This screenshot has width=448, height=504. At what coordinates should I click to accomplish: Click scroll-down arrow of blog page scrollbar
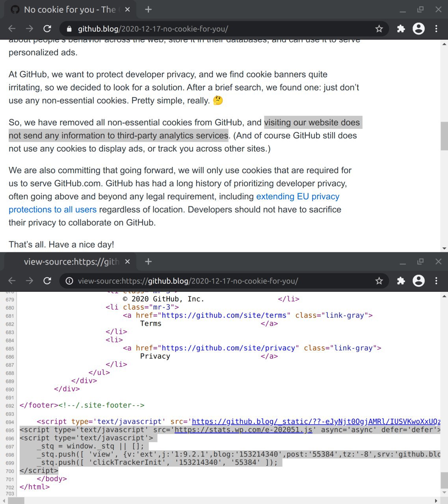click(444, 248)
